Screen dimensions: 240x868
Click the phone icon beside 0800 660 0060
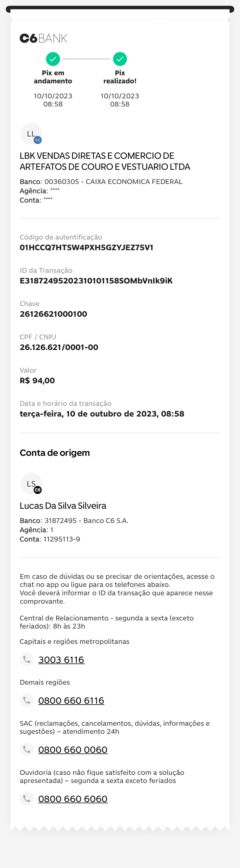(x=27, y=749)
